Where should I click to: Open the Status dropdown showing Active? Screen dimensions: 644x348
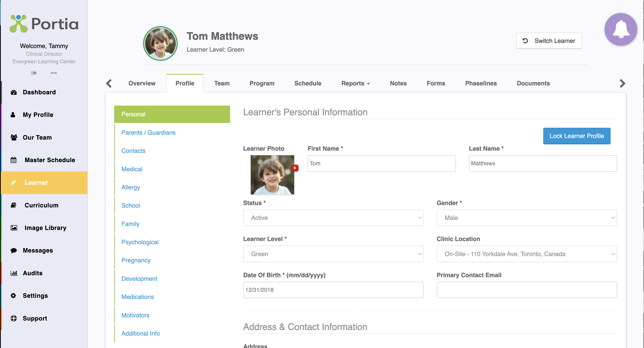333,218
